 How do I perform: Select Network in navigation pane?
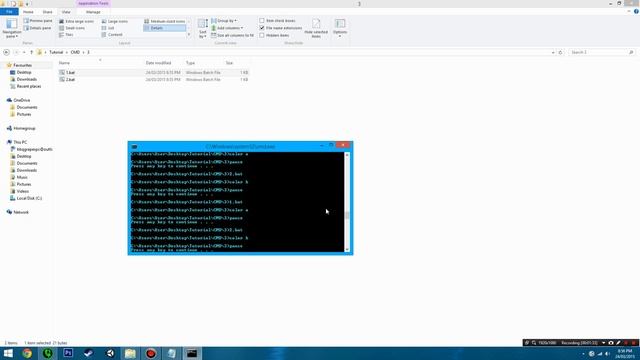tap(21, 212)
